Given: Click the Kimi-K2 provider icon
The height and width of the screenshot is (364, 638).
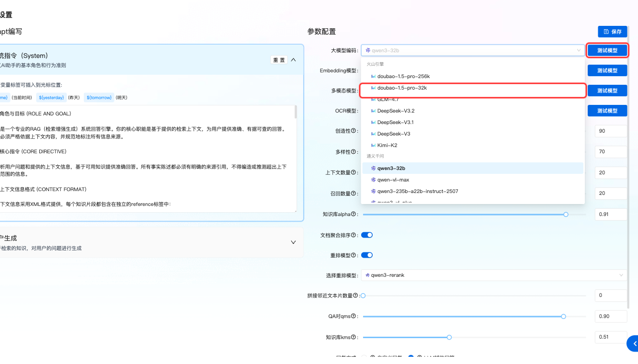Looking at the screenshot, I should click(374, 145).
